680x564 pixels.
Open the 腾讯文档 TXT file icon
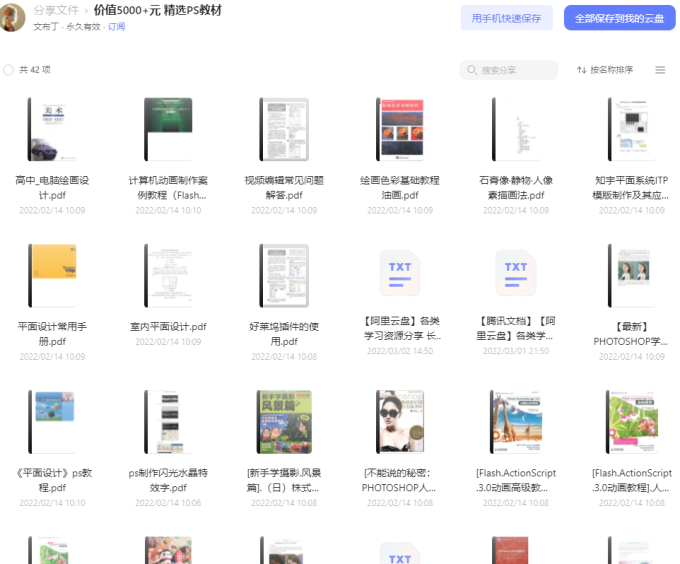[515, 274]
